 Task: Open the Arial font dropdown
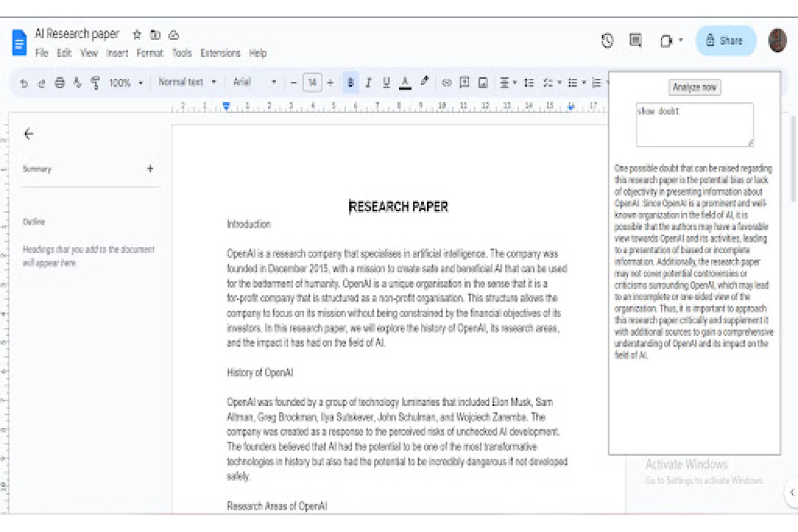pos(255,82)
